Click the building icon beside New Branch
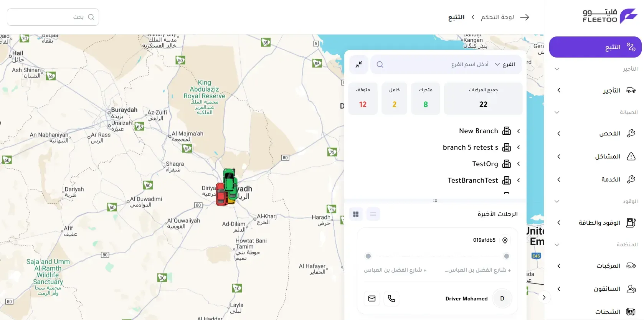The height and width of the screenshot is (320, 644). tap(507, 131)
